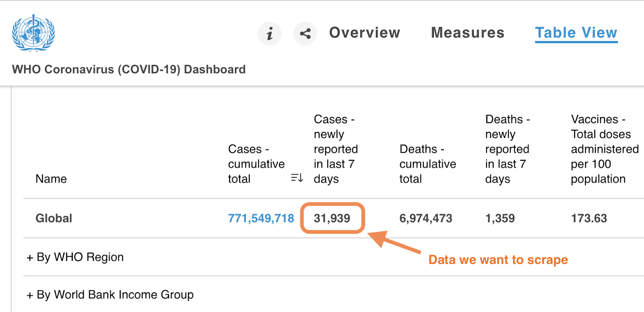Sort by Deaths newly reported in last 7 days

(507, 149)
